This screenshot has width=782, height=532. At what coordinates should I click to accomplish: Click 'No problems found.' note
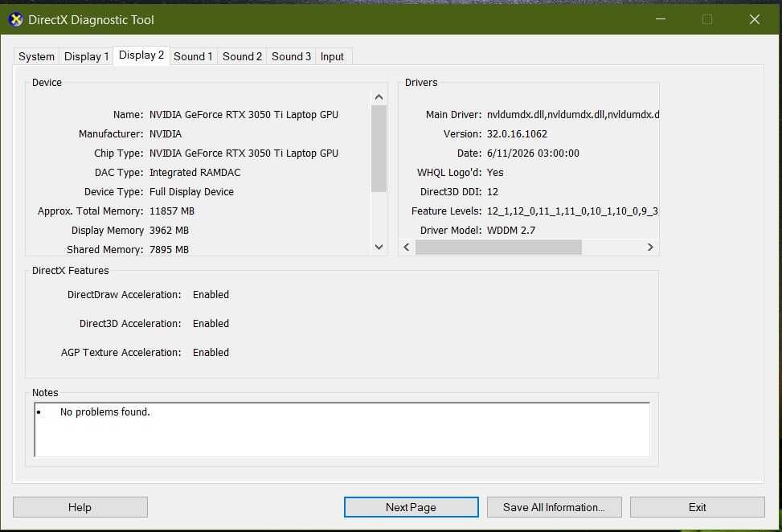pos(105,411)
